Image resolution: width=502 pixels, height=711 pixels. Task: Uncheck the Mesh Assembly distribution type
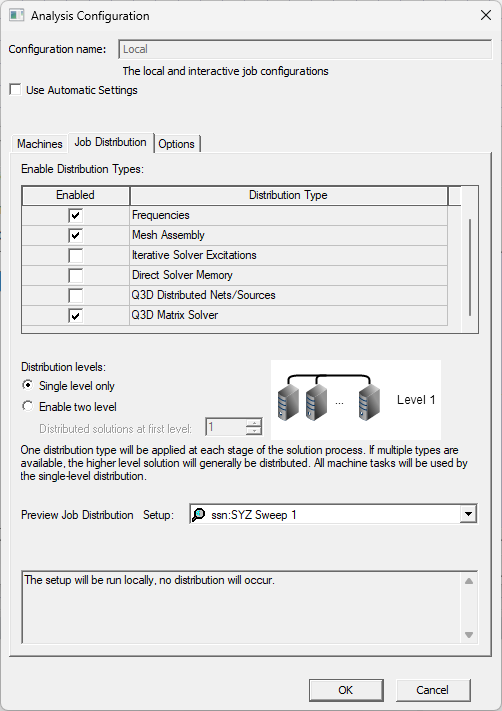(x=75, y=235)
